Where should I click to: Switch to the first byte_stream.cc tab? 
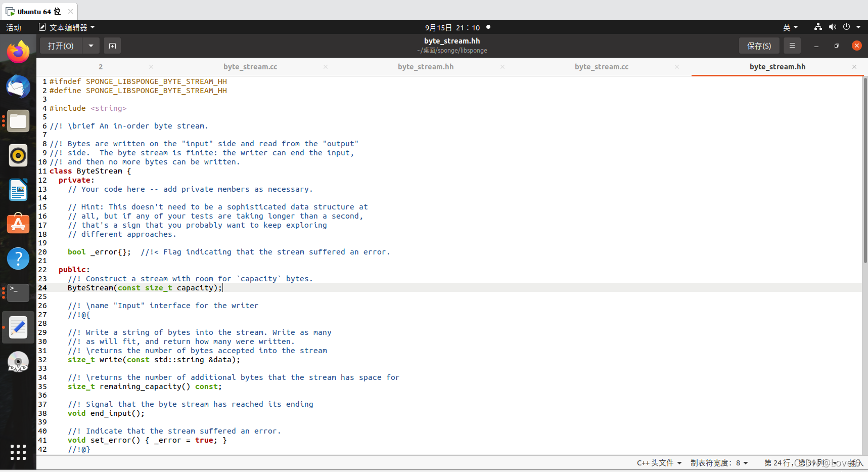tap(250, 67)
